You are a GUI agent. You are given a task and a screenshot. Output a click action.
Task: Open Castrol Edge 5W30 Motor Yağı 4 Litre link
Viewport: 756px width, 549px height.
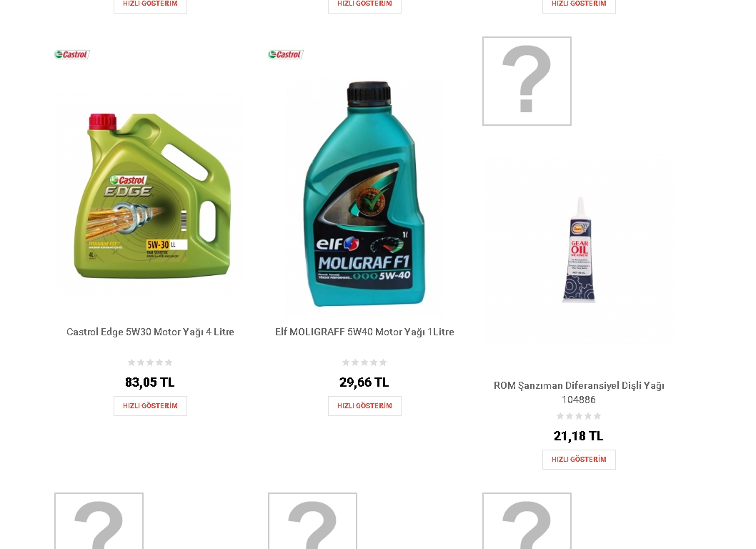click(151, 332)
